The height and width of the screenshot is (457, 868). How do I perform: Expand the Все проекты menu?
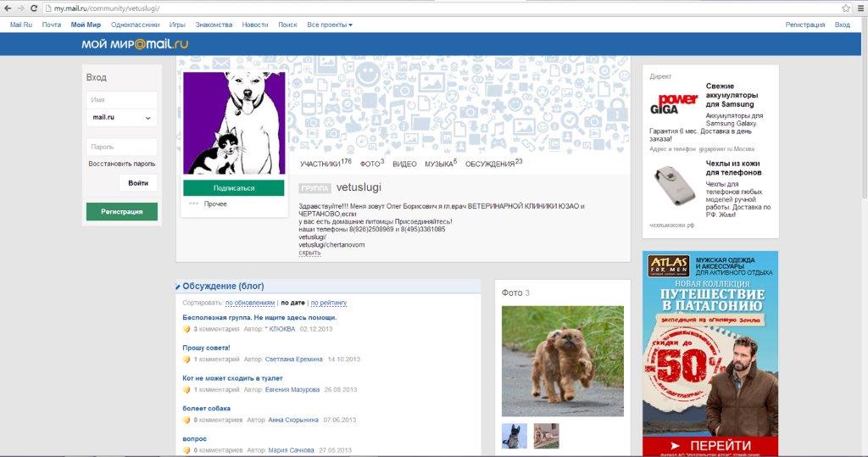coord(330,25)
